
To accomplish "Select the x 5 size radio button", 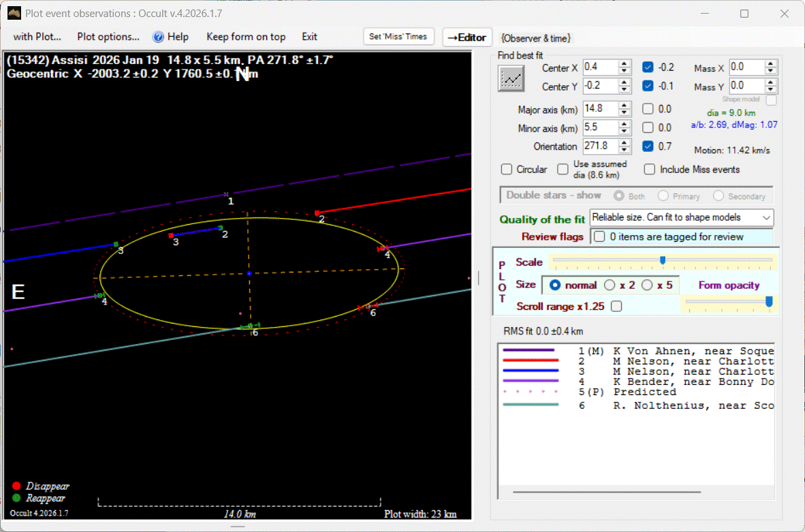I will [647, 285].
